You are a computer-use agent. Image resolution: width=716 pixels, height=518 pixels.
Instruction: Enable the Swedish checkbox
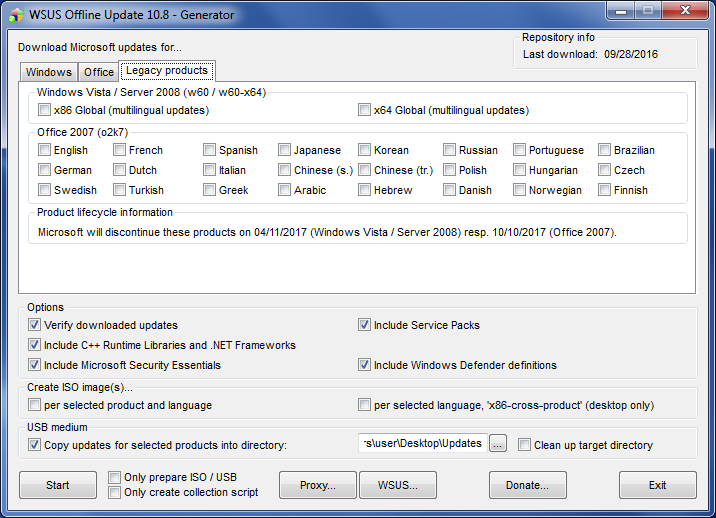44,190
